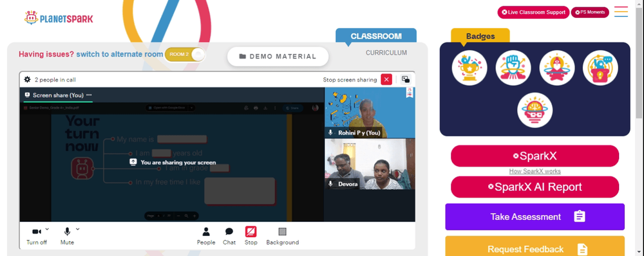This screenshot has width=644, height=256.
Task: Click Devora's microphone indicator
Action: [x=330, y=184]
